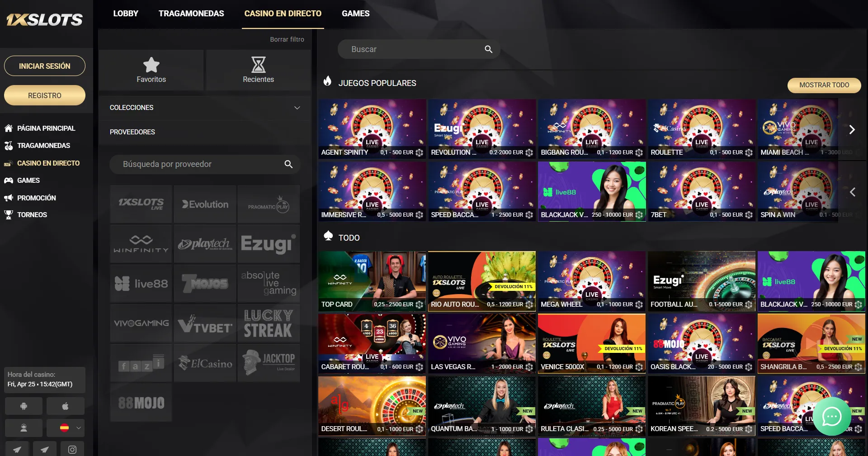Click the 1XSLOTS logo
The height and width of the screenshot is (456, 868).
pyautogui.click(x=44, y=19)
